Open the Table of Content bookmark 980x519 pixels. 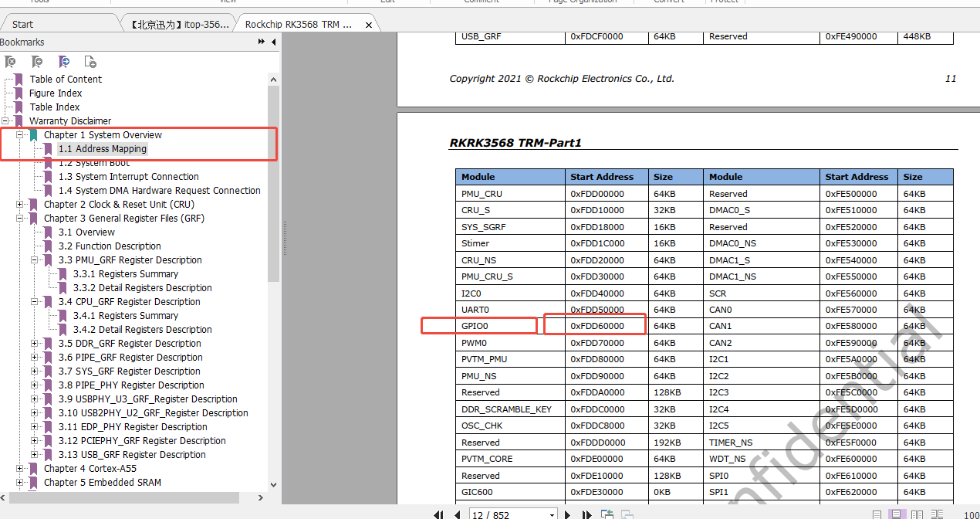[66, 80]
